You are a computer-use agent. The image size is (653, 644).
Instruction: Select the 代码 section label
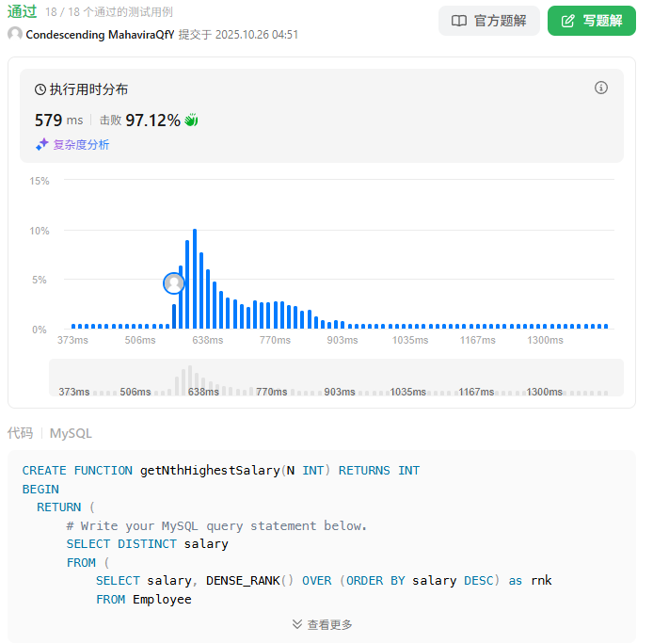(x=20, y=433)
